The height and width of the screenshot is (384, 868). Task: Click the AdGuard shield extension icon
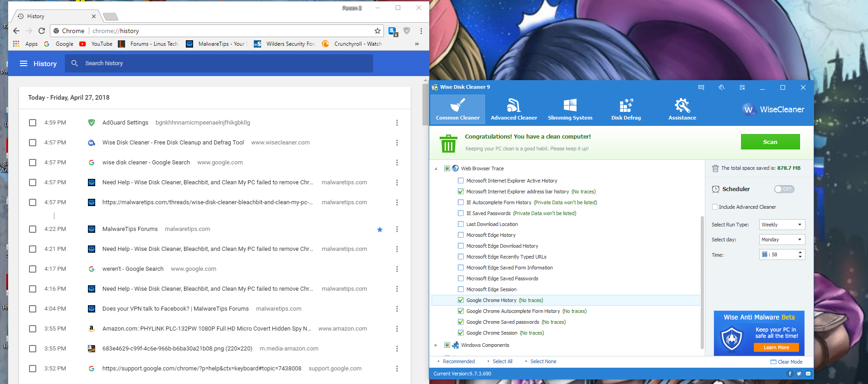pos(407,31)
